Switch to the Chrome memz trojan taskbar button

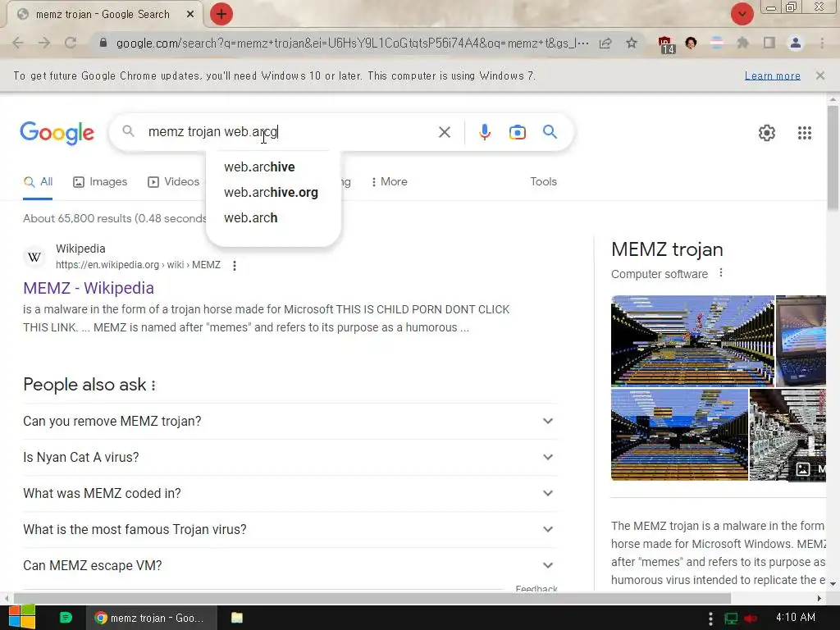click(152, 618)
